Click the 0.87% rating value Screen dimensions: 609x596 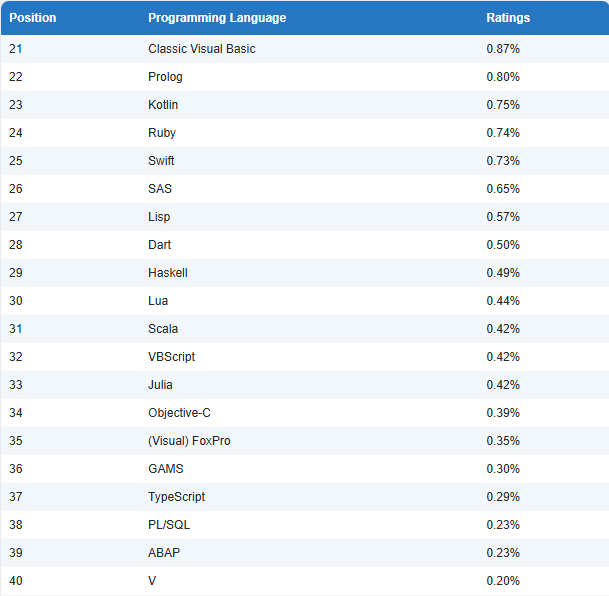click(503, 49)
